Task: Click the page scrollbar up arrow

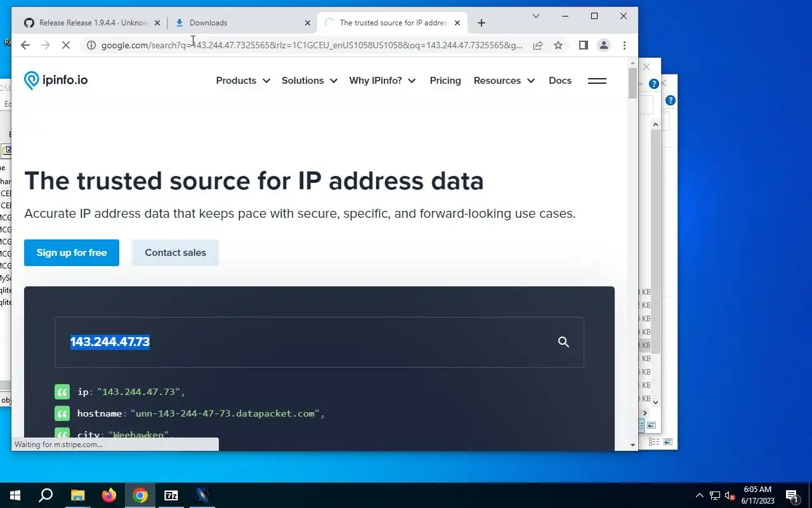Action: 632,62
